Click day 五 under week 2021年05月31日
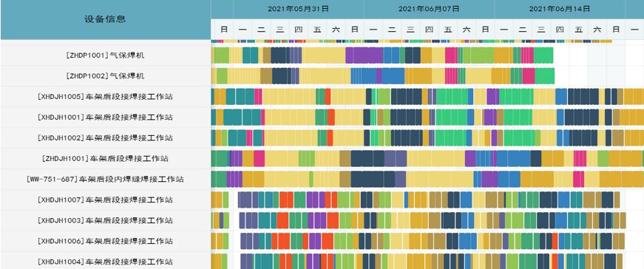 tap(317, 29)
